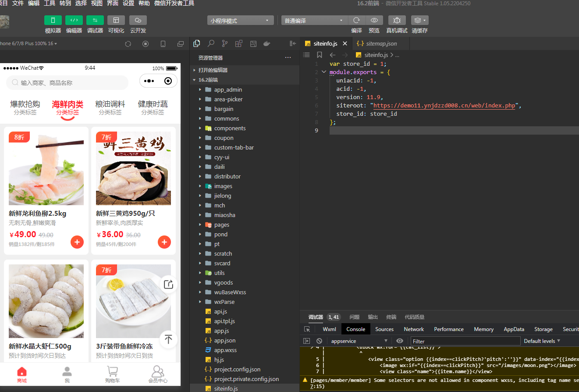The width and height of the screenshot is (579, 392).
Task: Open the 普通编译 compile mode dropdown
Action: point(314,20)
